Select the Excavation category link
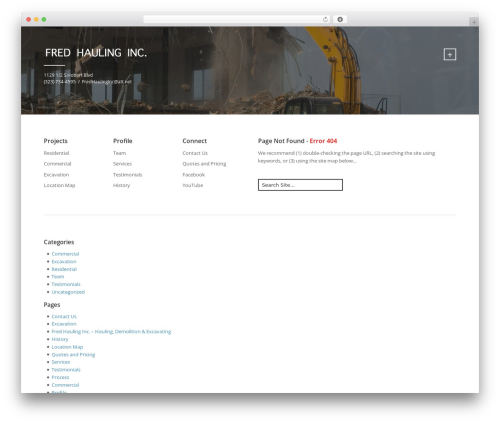The height and width of the screenshot is (423, 500). click(x=64, y=262)
